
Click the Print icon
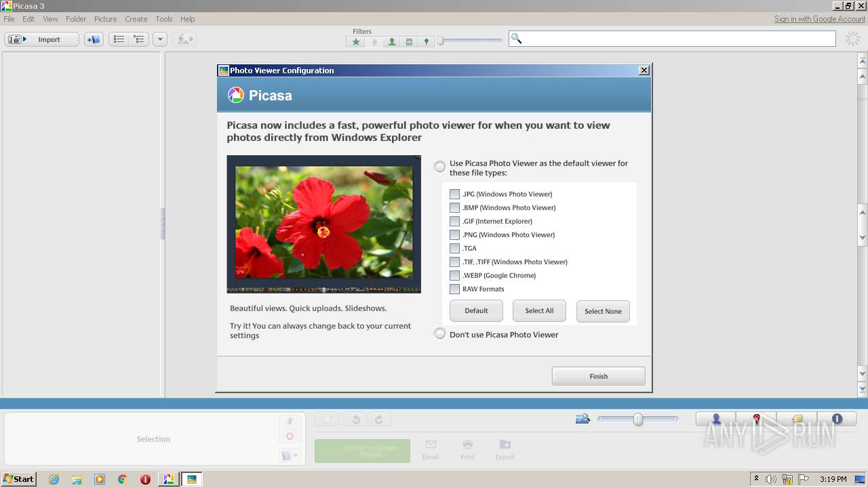[468, 449]
